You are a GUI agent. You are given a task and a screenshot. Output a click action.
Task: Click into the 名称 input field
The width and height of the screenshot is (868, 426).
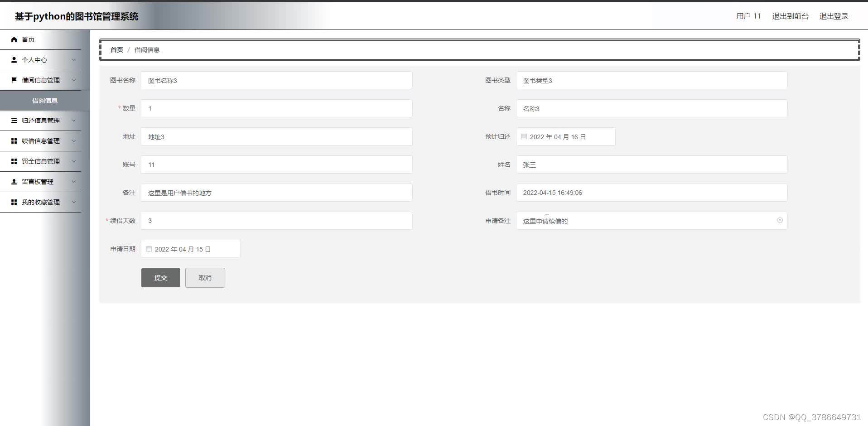[x=651, y=108]
